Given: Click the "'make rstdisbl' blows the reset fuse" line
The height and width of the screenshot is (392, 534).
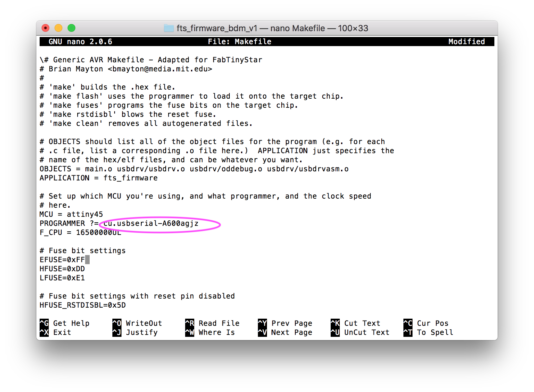Looking at the screenshot, I should [128, 114].
